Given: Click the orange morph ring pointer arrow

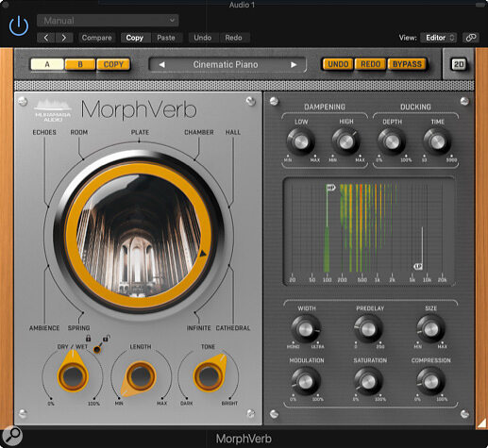Looking at the screenshot, I should click(203, 253).
